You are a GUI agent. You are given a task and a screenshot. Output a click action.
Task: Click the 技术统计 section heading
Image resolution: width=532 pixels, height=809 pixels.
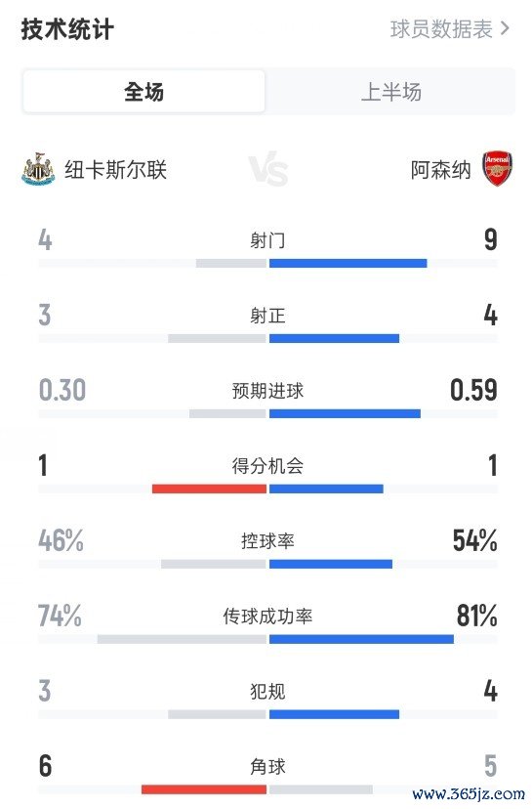[67, 29]
